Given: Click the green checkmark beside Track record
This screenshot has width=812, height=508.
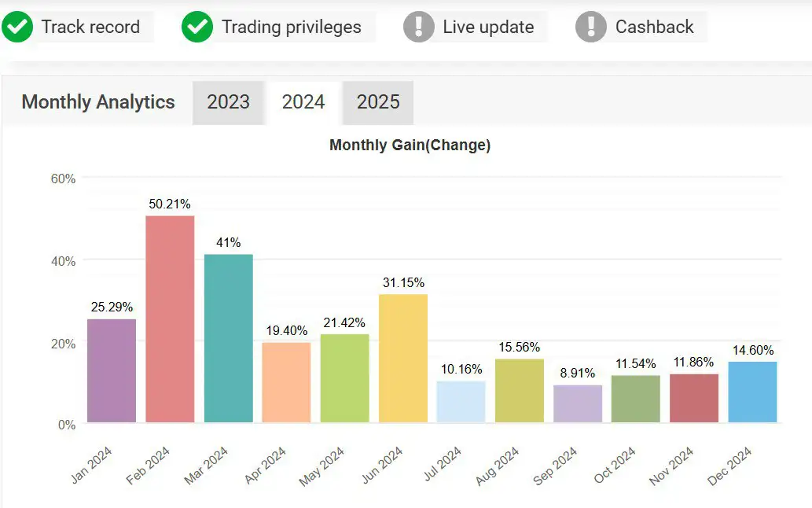Looking at the screenshot, I should [x=17, y=27].
